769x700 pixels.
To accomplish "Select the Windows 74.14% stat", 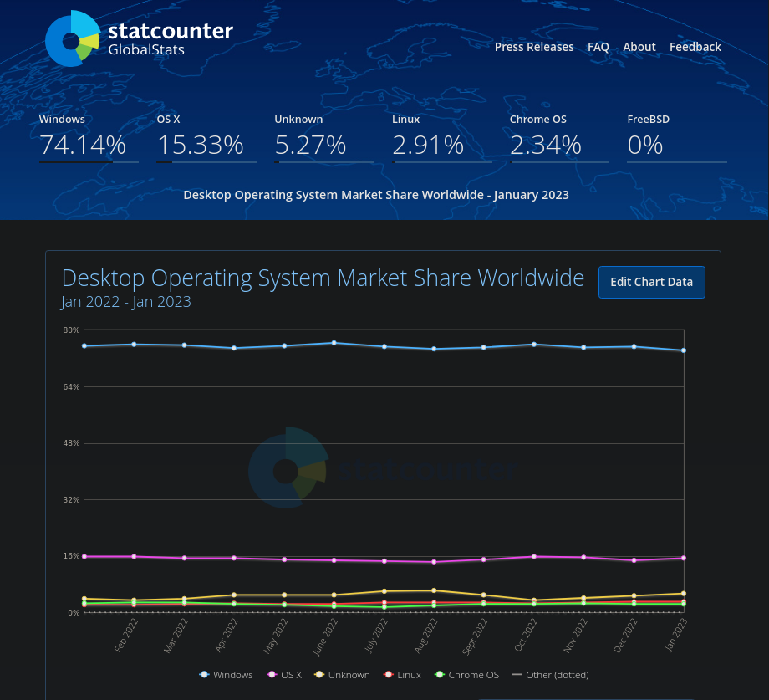I will click(89, 138).
